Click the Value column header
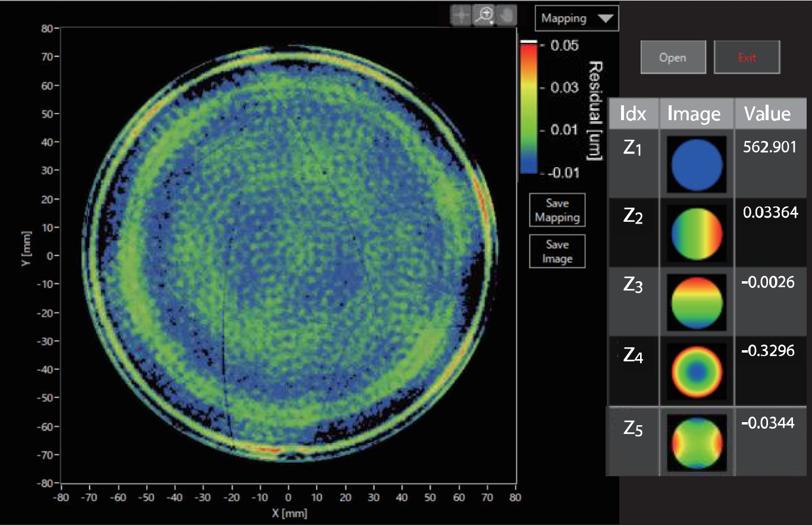The width and height of the screenshot is (812, 525). pos(770,114)
